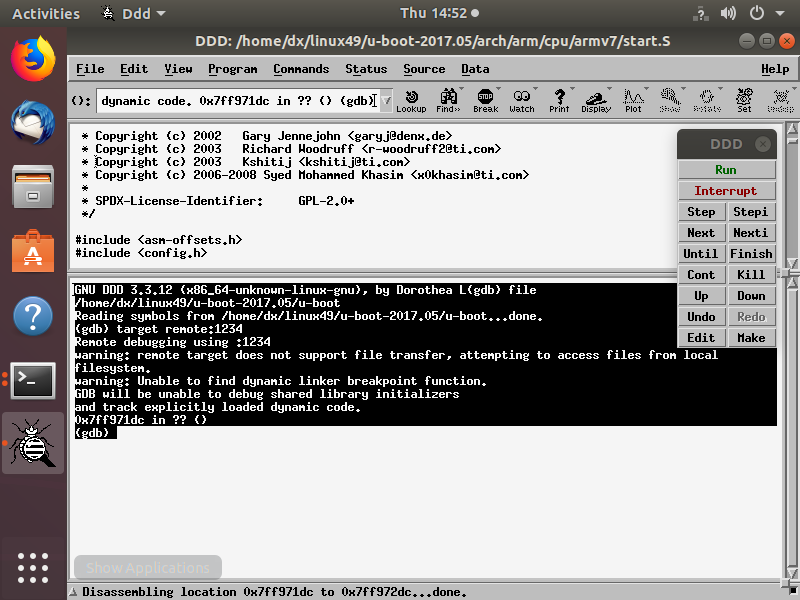Viewport: 800px width, 600px height.
Task: Set a breakpoint using the Break stop-sign icon
Action: [x=484, y=98]
